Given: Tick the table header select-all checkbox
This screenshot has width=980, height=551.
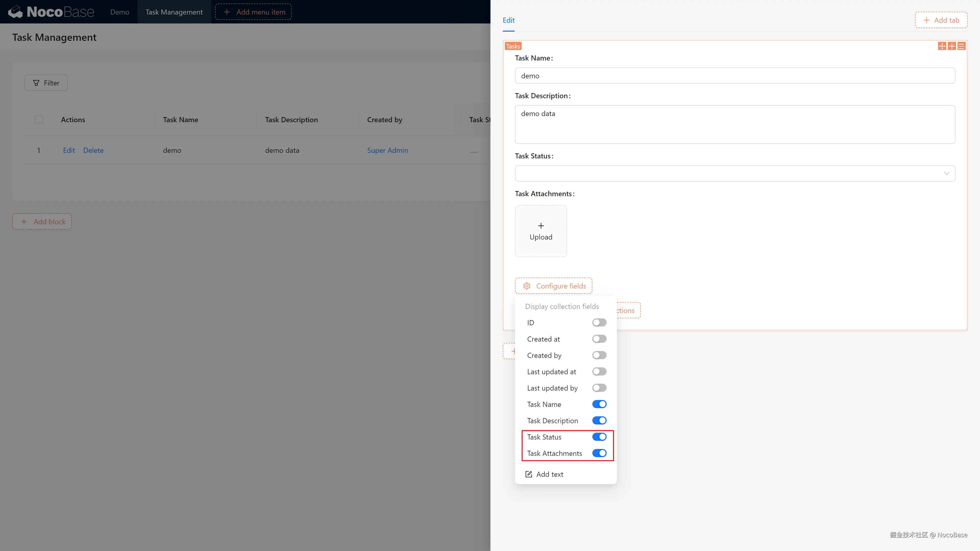Looking at the screenshot, I should (x=39, y=119).
